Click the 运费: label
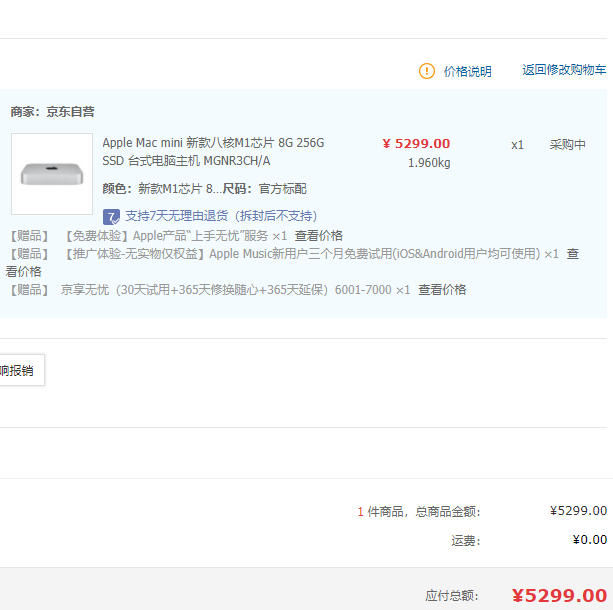Image resolution: width=613 pixels, height=610 pixels. tap(466, 541)
